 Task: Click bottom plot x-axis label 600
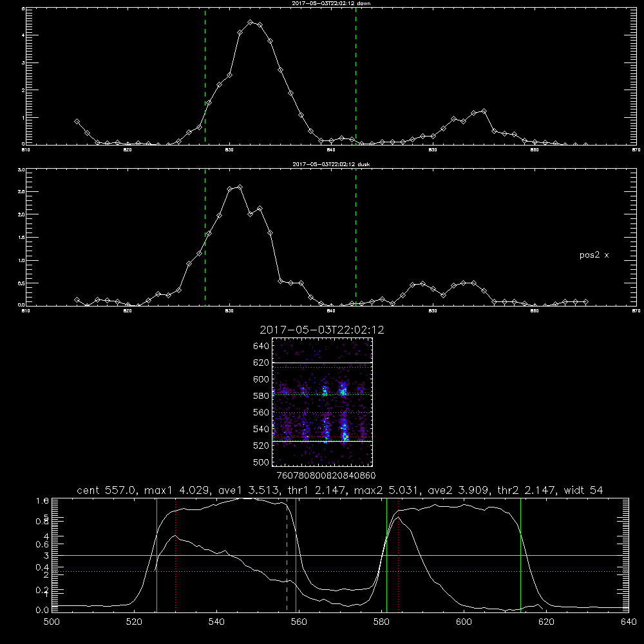click(x=464, y=622)
